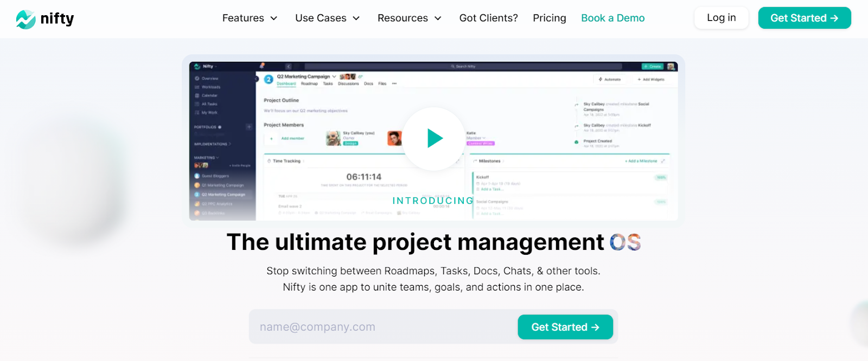This screenshot has width=868, height=361.
Task: Follow the Book a Demo link
Action: click(x=613, y=18)
